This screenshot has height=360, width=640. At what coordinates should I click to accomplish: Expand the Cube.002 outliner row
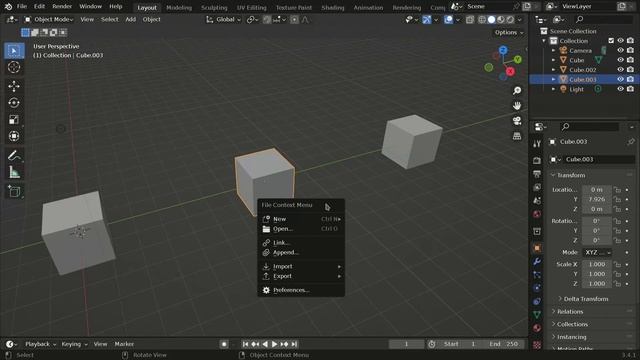pyautogui.click(x=554, y=70)
